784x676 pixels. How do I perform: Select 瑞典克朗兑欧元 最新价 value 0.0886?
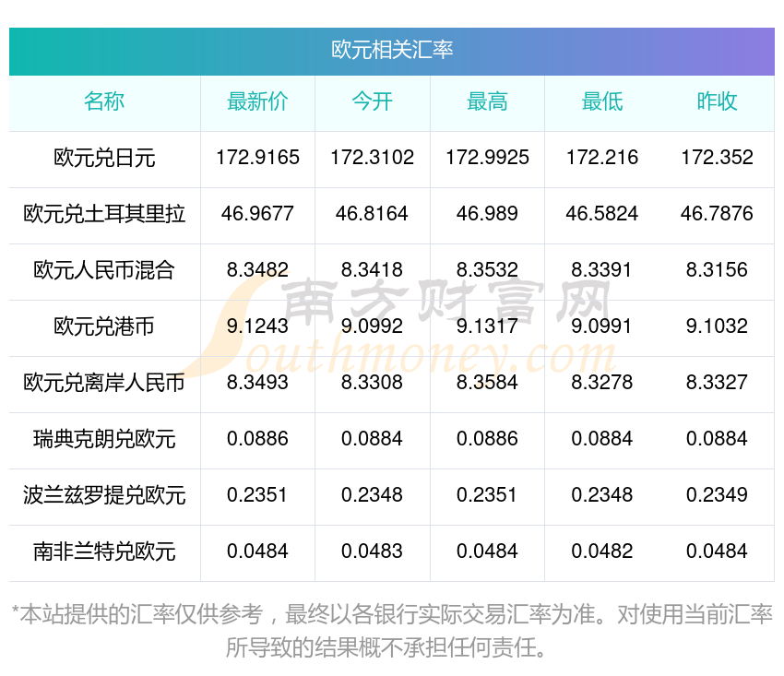click(x=257, y=438)
